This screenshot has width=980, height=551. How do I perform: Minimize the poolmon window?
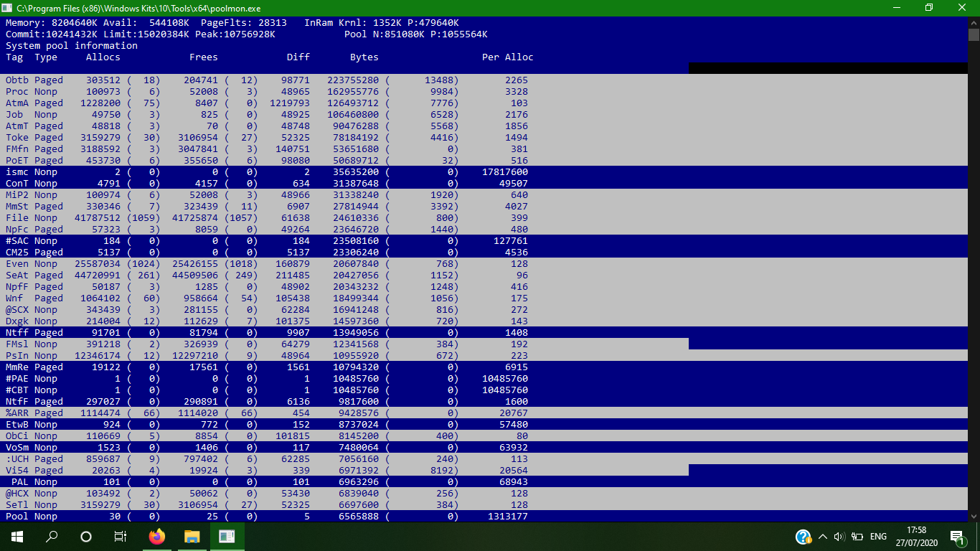(896, 7)
